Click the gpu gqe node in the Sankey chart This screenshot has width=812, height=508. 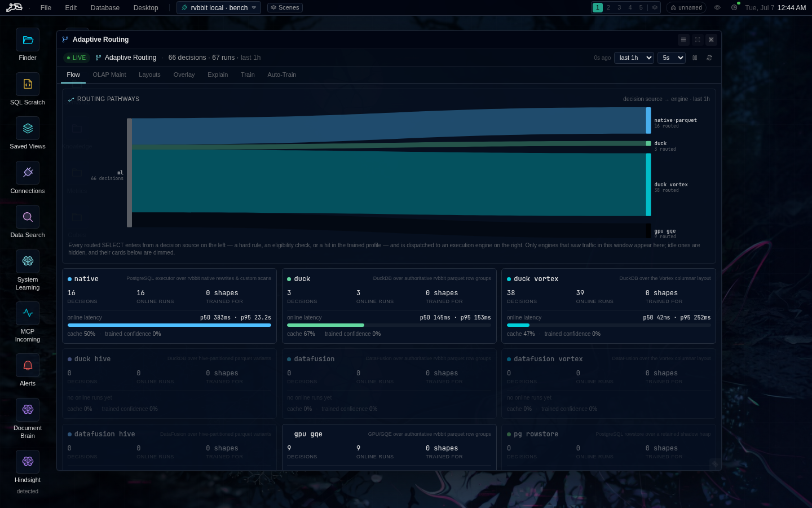coord(648,231)
